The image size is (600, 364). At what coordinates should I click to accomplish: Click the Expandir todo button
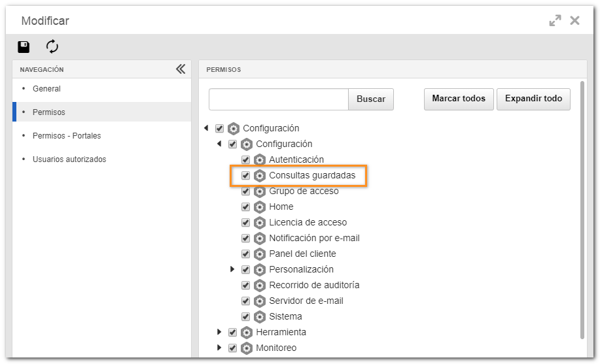click(533, 99)
